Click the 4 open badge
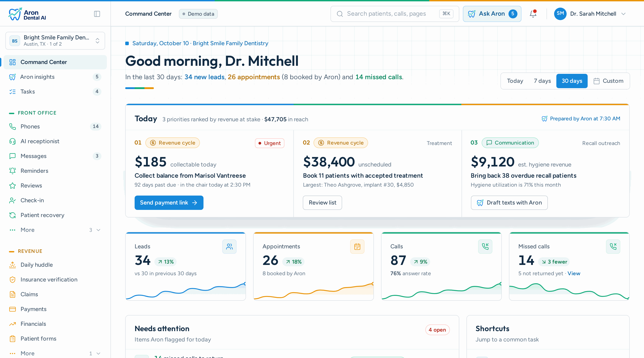644x358 pixels. (437, 330)
